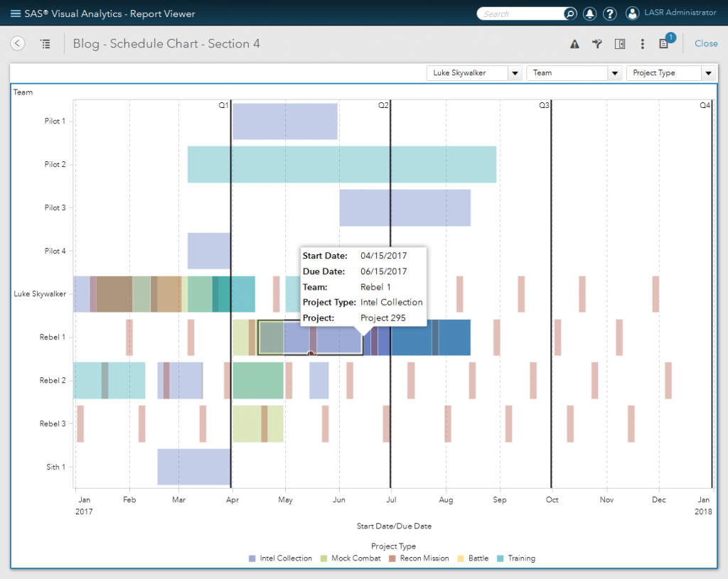Image resolution: width=728 pixels, height=579 pixels.
Task: Click the report contents list icon
Action: pyautogui.click(x=45, y=43)
